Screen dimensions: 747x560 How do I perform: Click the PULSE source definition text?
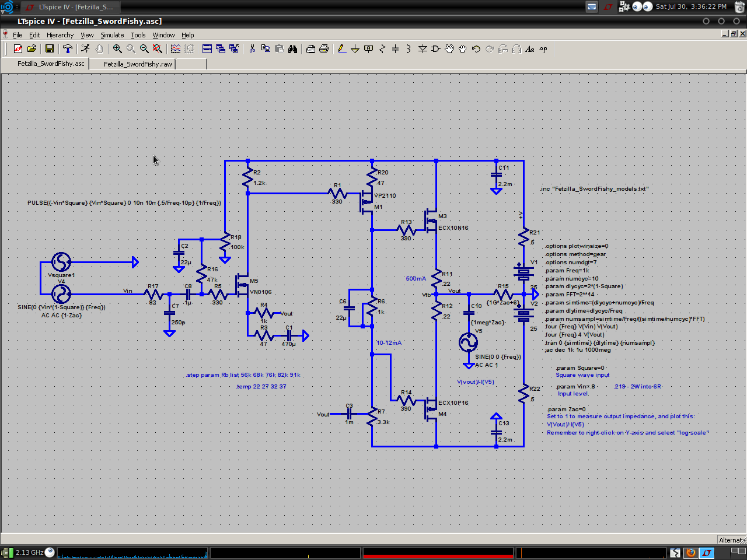click(x=124, y=203)
